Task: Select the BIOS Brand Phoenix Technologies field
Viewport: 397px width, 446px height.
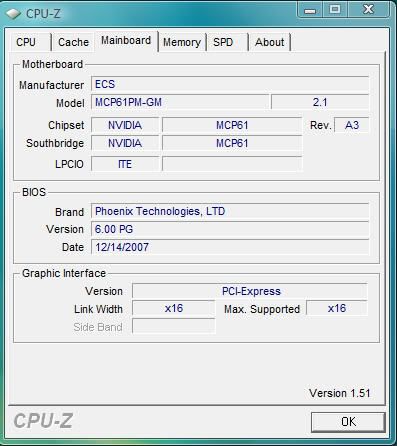Action: pos(230,211)
